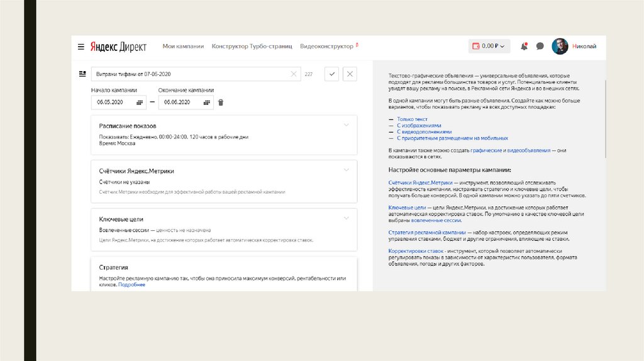Viewport: 644px width, 361px height.
Task: Open the видеообъявления link
Action: (x=528, y=150)
